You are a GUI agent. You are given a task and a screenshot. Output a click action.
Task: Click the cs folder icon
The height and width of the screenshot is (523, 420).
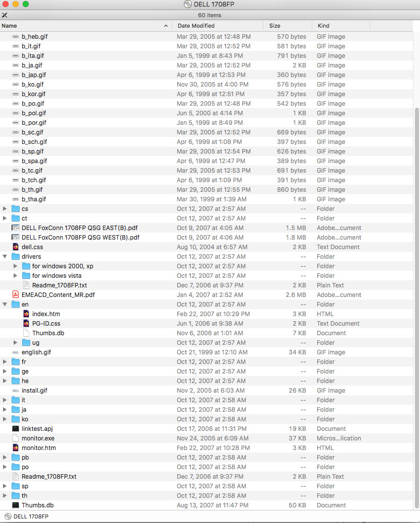[15, 209]
